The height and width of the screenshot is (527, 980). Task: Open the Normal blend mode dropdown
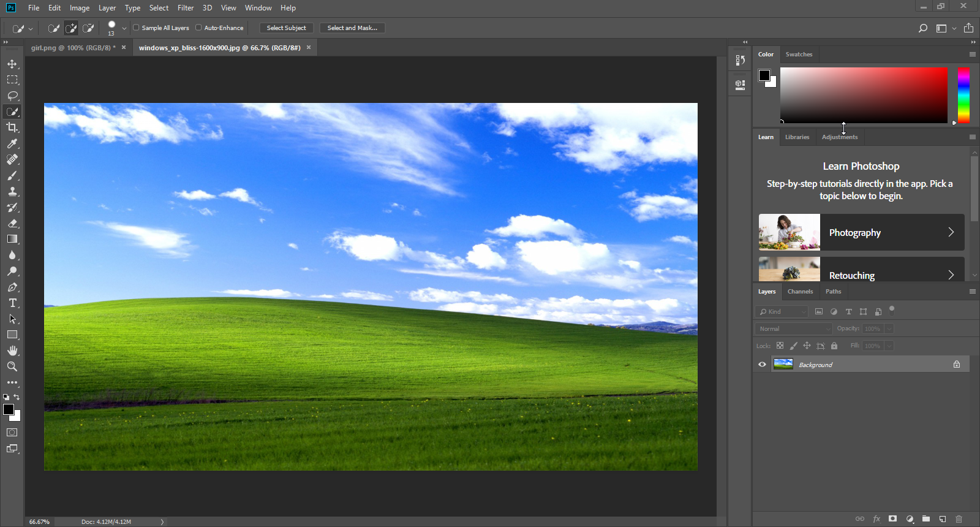[794, 328]
